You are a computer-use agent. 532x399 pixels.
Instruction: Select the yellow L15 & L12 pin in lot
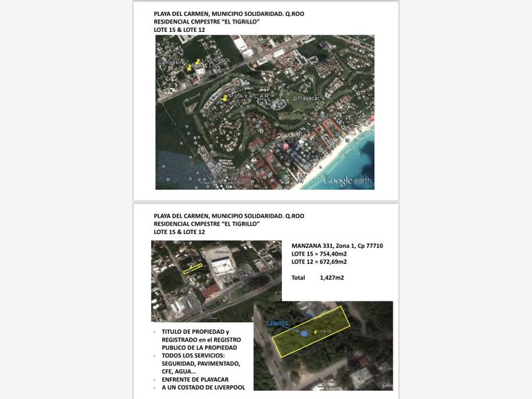[x=316, y=332]
